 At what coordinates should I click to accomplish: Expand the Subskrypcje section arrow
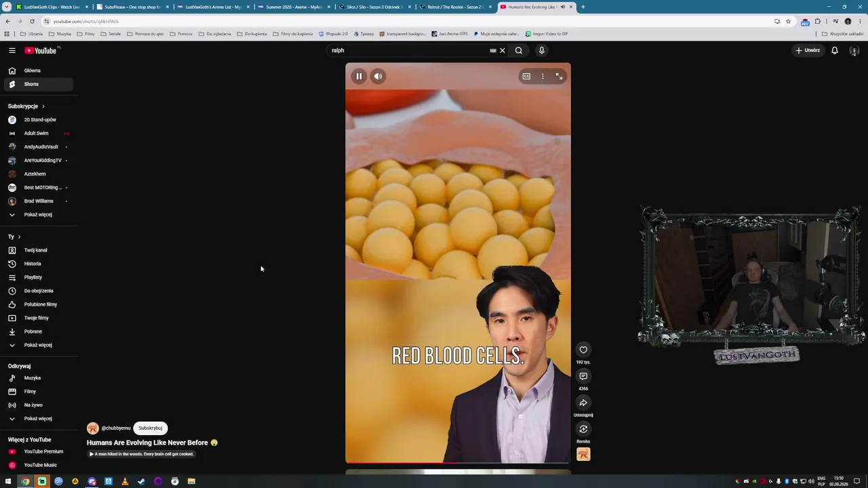pos(43,106)
